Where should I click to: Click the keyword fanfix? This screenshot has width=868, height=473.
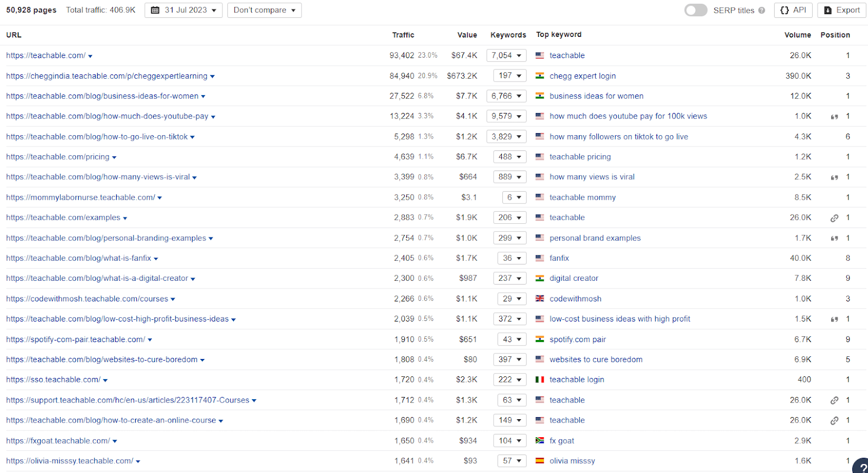[x=559, y=258]
